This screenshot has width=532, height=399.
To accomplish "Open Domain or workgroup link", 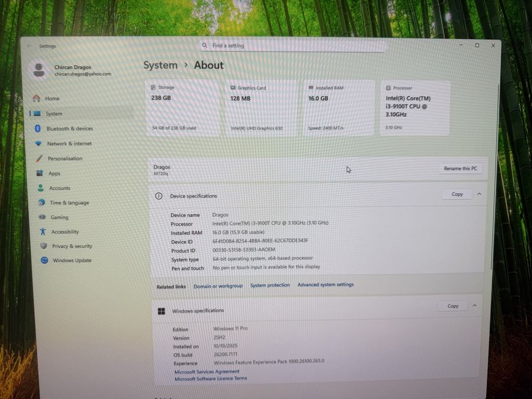I will (x=218, y=286).
